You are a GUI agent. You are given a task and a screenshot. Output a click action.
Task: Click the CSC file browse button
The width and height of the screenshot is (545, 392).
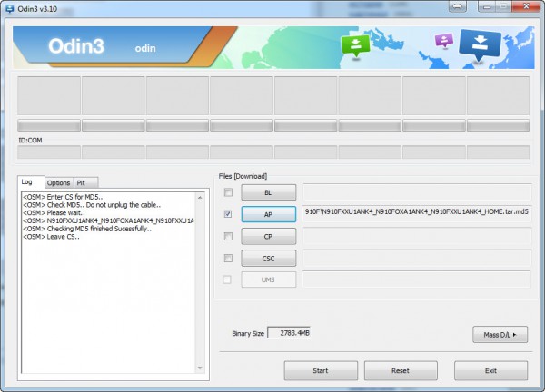pos(268,258)
